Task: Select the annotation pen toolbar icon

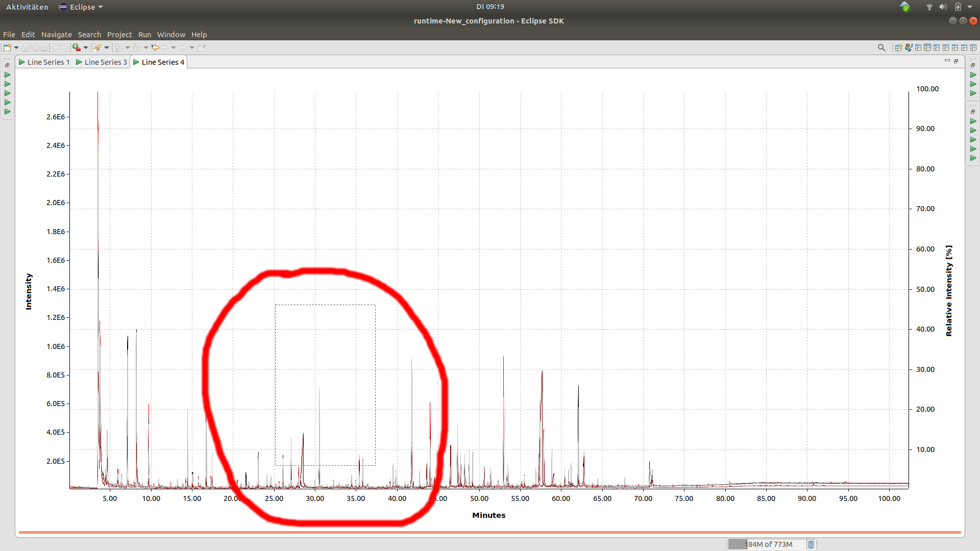Action: [99, 47]
